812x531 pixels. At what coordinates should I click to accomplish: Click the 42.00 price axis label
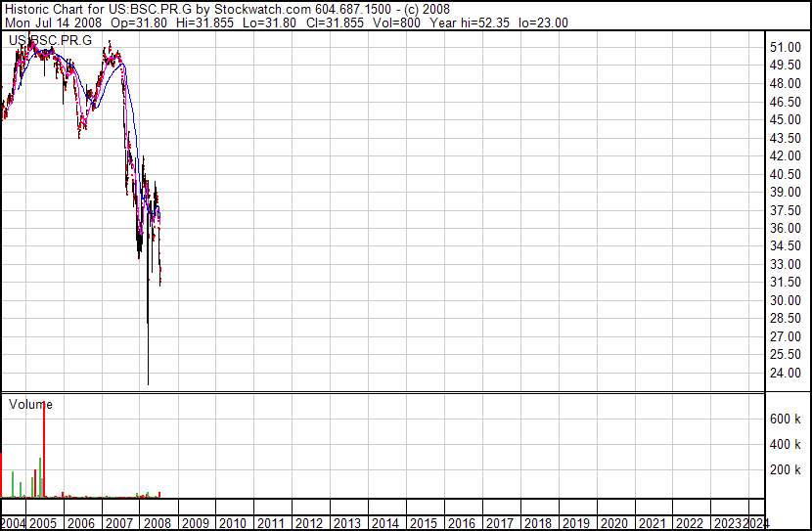(786, 155)
